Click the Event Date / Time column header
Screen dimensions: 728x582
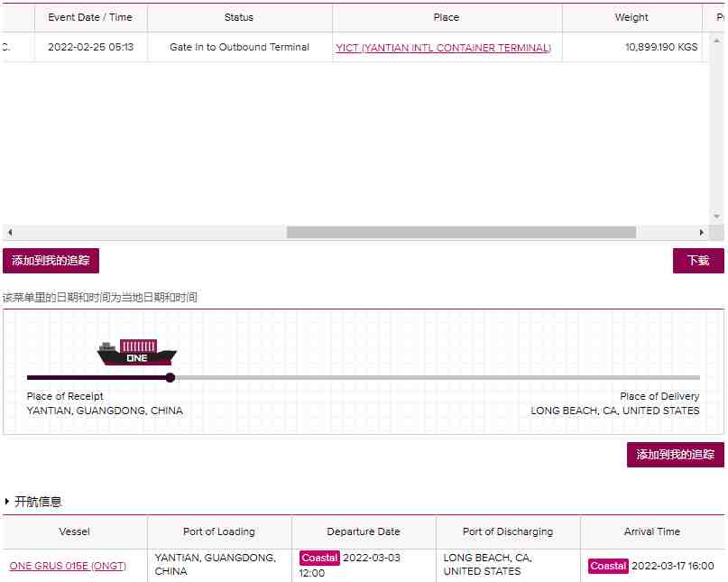(x=90, y=18)
